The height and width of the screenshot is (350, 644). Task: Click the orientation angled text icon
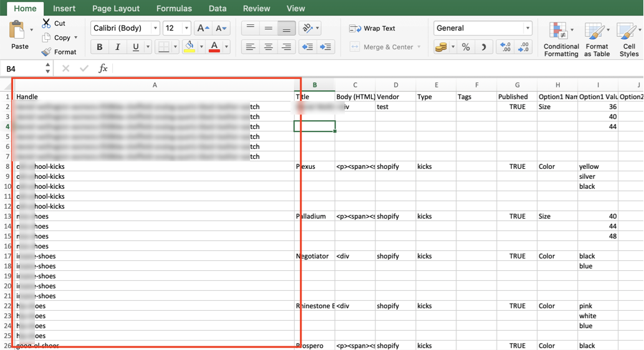(x=307, y=28)
